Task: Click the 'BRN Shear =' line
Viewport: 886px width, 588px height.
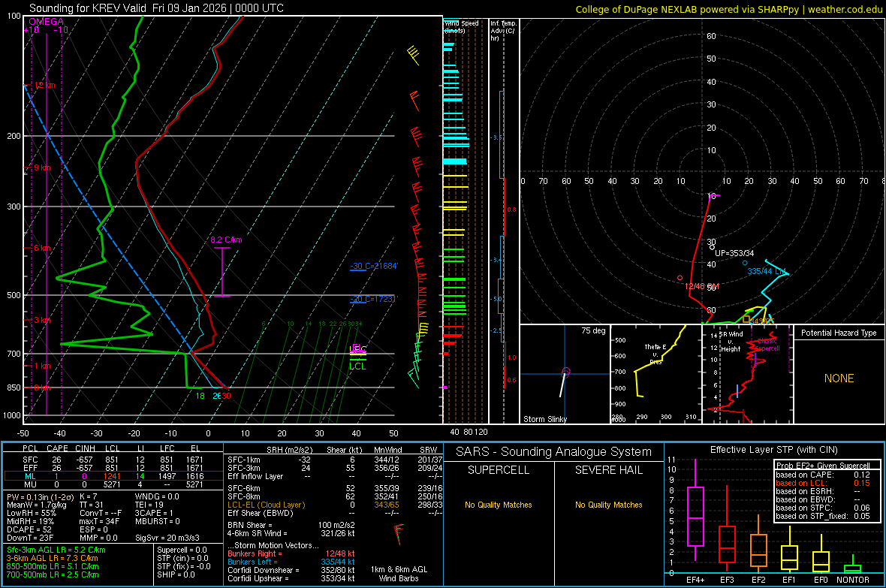Action: point(291,525)
